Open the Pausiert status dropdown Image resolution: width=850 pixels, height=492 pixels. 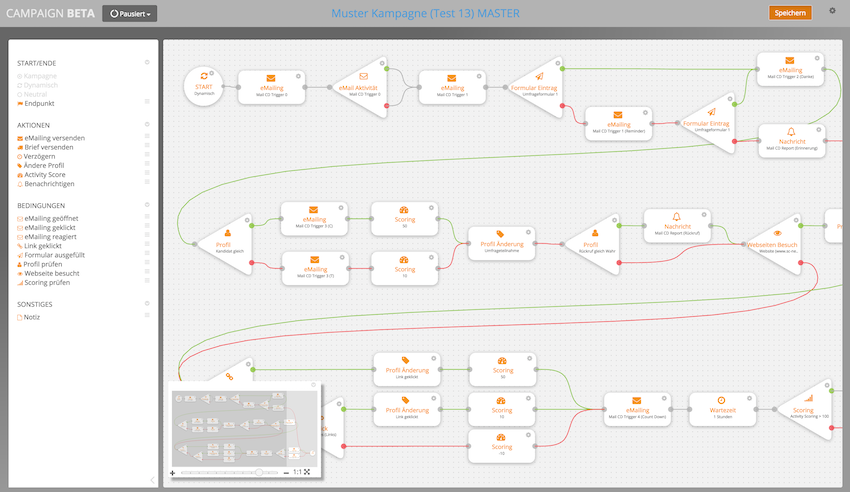[129, 14]
